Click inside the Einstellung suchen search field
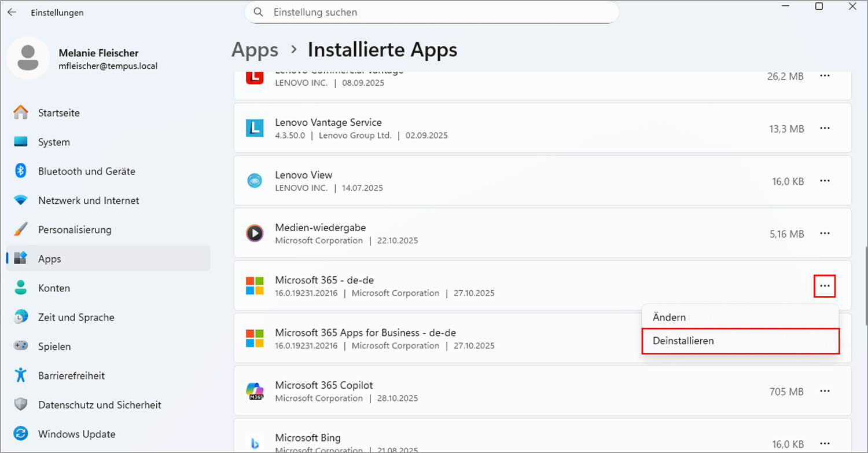This screenshot has width=868, height=453. click(x=431, y=12)
